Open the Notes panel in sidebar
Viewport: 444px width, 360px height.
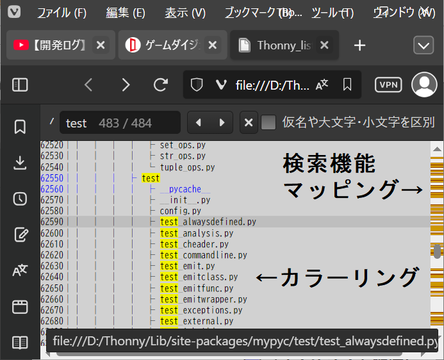pyautogui.click(x=21, y=235)
